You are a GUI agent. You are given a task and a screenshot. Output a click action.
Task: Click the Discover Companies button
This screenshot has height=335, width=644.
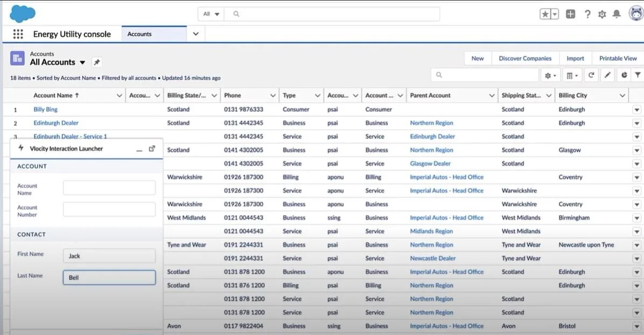point(525,58)
